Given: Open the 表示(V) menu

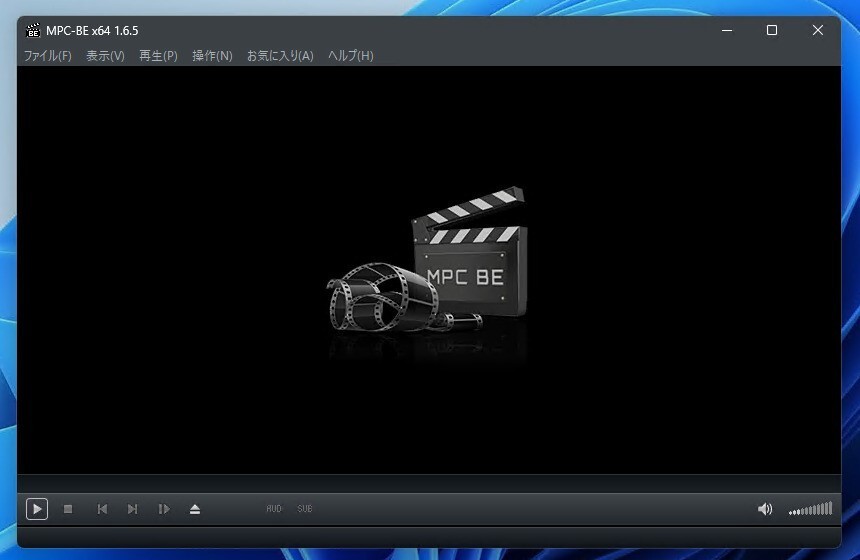Looking at the screenshot, I should coord(105,55).
